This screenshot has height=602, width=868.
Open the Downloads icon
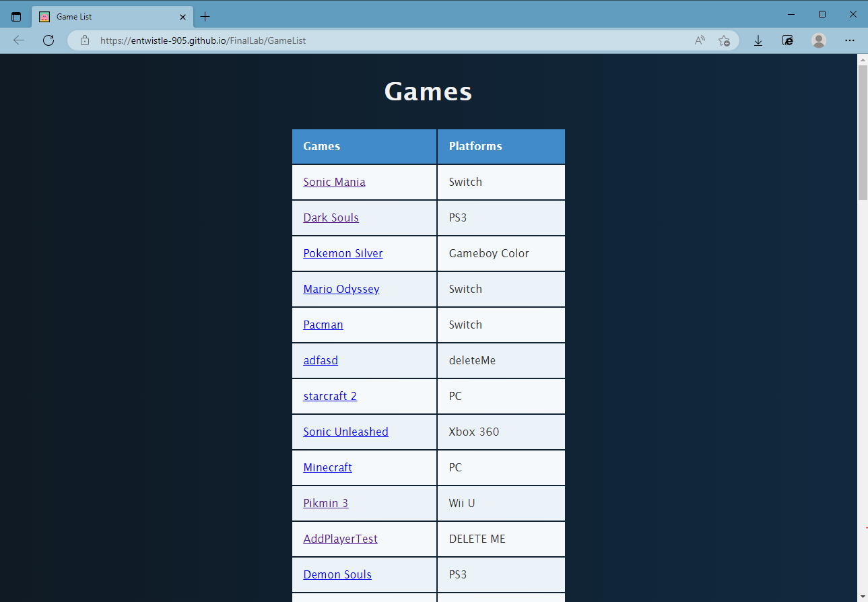(758, 40)
